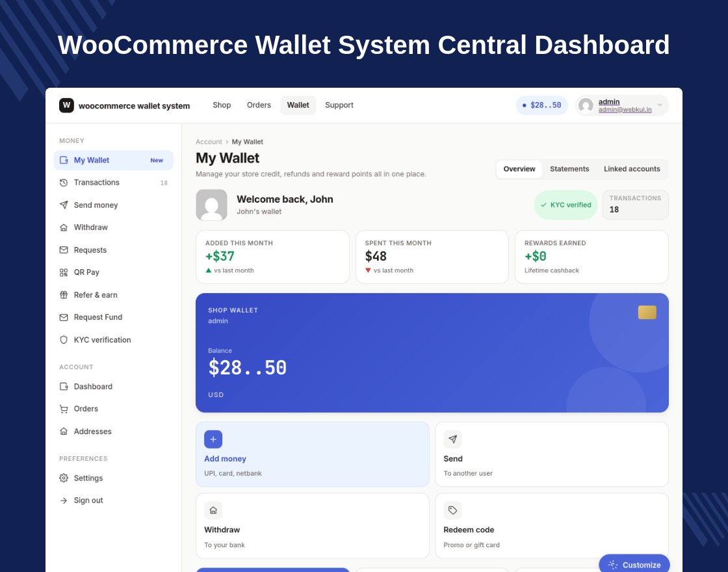Click the admin@webkul.in email link

(625, 110)
